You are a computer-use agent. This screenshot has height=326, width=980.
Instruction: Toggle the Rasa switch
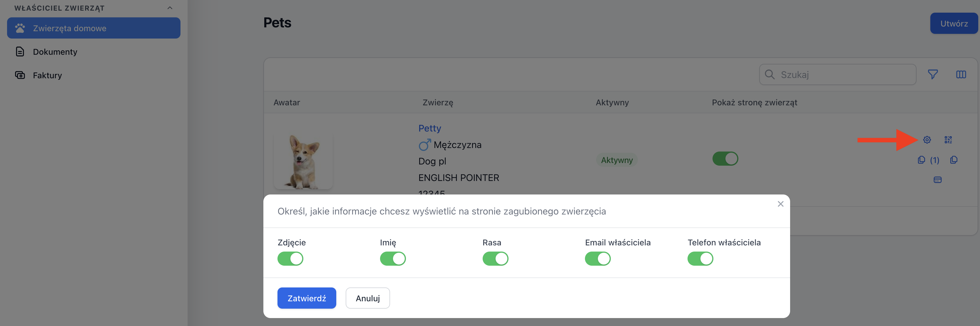pyautogui.click(x=495, y=259)
